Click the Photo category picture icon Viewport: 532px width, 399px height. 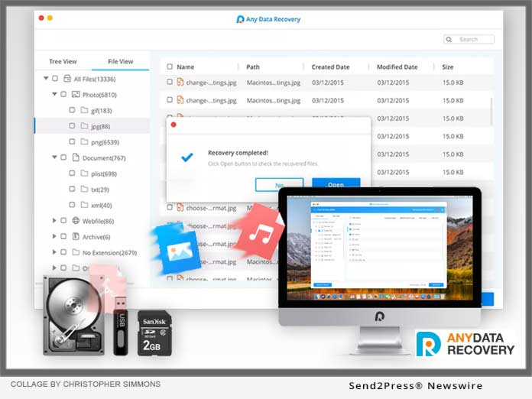click(x=76, y=95)
